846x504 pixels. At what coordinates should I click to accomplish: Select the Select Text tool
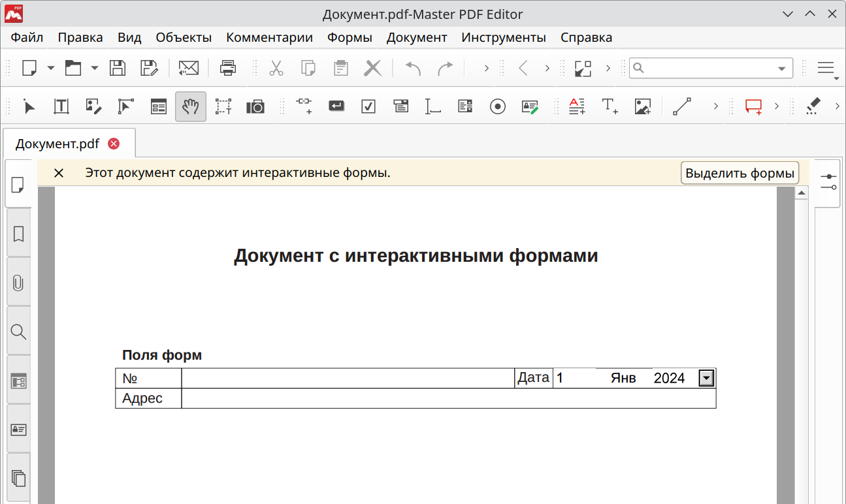click(223, 106)
